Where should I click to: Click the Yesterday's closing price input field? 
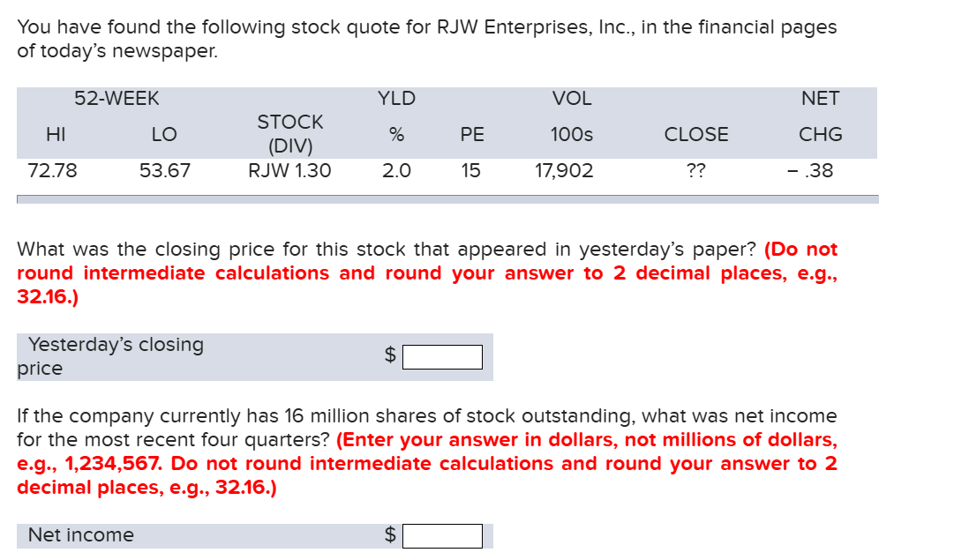(441, 356)
